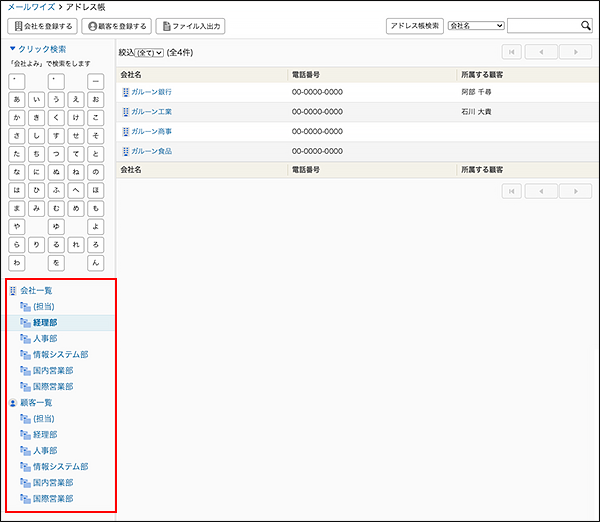Open the 絞込 filter dropdown
Screen dimensions: 600x522
150,52
